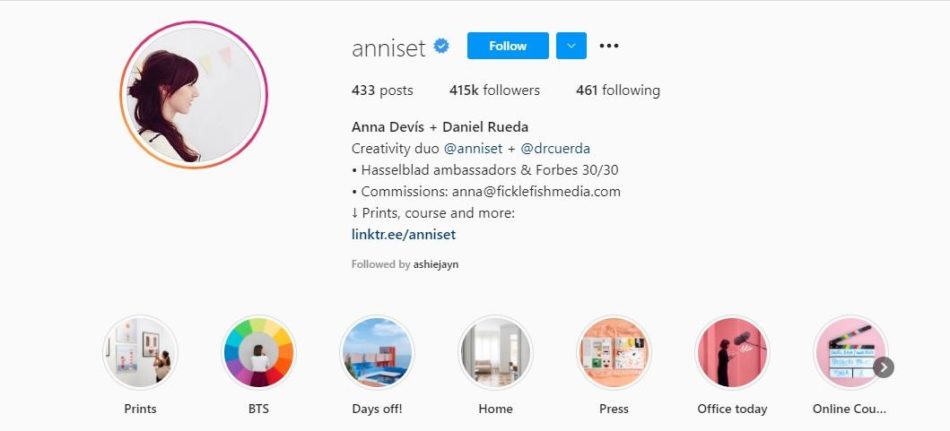Open the three-dots more options menu
This screenshot has height=431, width=950.
(609, 46)
